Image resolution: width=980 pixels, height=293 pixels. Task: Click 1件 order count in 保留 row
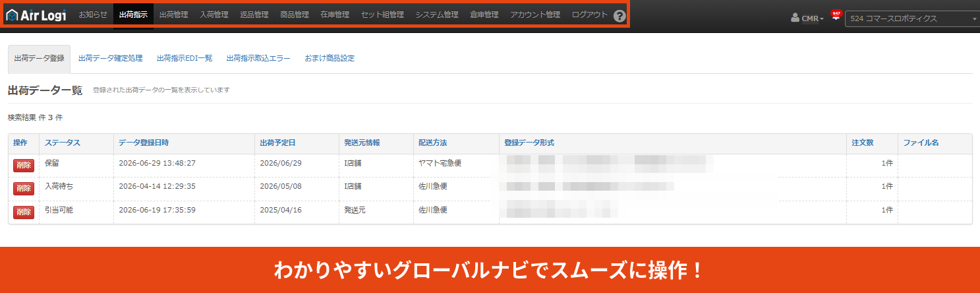pyautogui.click(x=887, y=163)
